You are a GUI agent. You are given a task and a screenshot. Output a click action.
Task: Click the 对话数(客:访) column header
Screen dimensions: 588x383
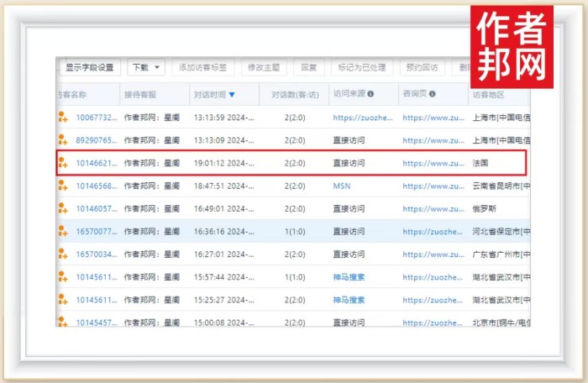pos(290,94)
